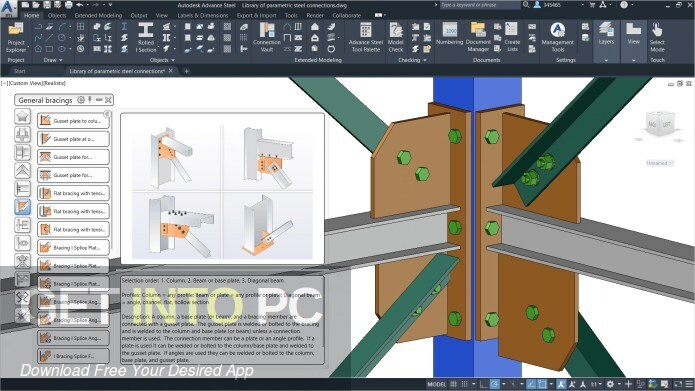Select the Rectangle draw tool
This screenshot has width=695, height=391.
[x=49, y=49]
